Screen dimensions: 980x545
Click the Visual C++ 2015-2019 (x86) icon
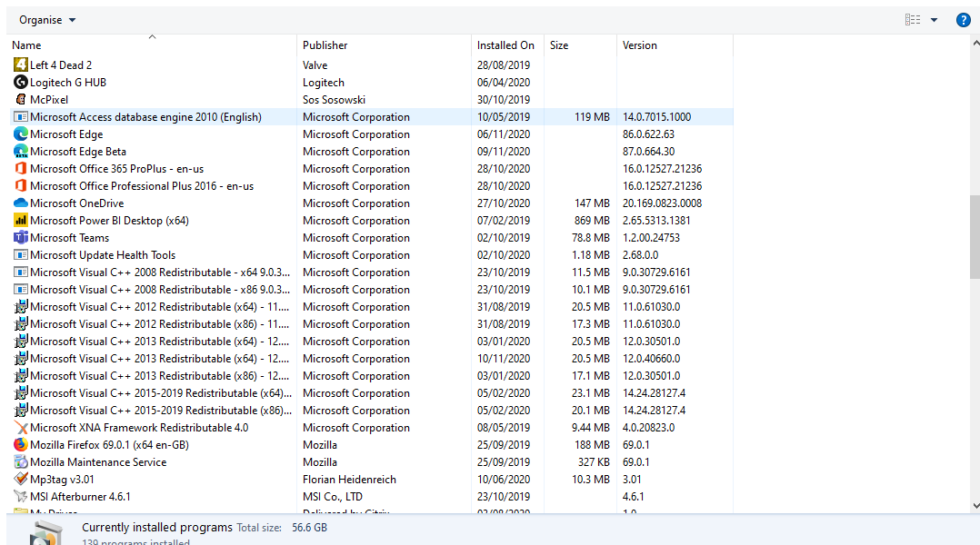[x=21, y=411]
